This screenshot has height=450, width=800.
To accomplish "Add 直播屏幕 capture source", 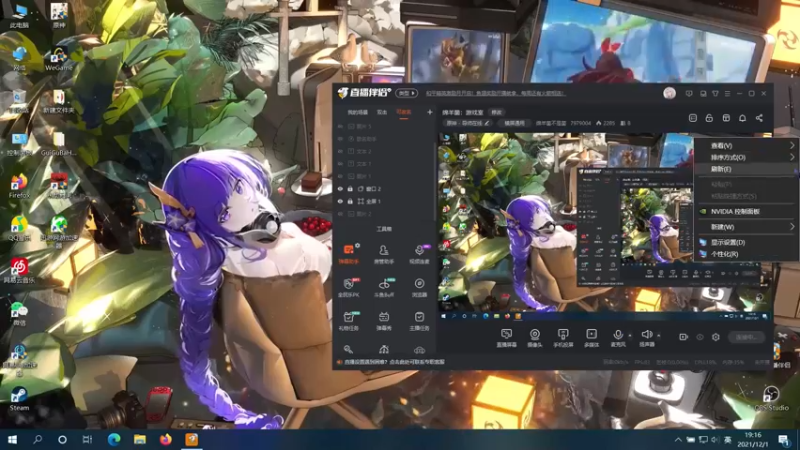I will click(507, 338).
